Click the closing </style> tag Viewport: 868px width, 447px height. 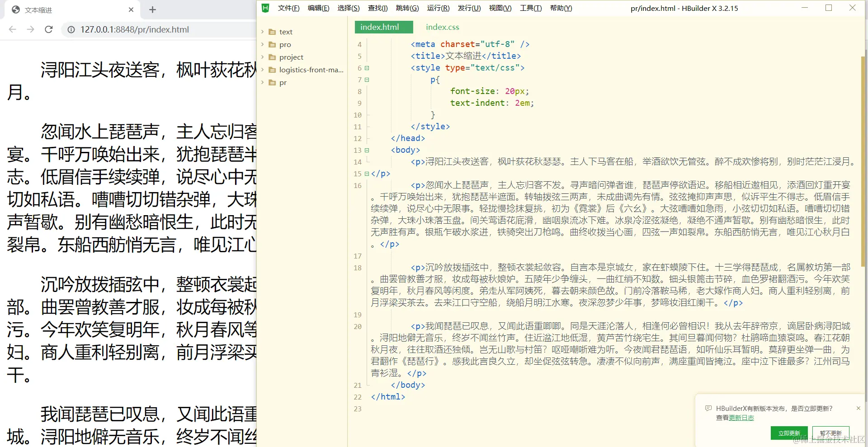(x=430, y=127)
